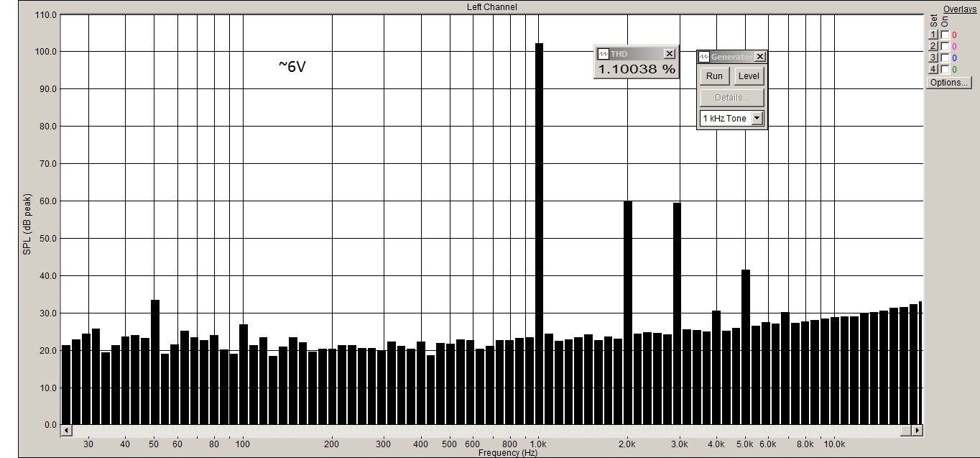Click the 1 kHz fundamental spectrum bar

coord(539,234)
